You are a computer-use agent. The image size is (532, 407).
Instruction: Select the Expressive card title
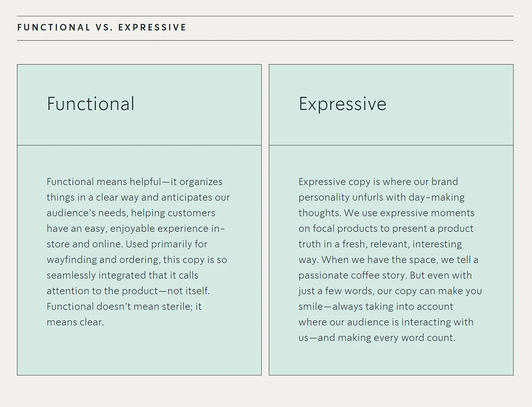(x=342, y=104)
